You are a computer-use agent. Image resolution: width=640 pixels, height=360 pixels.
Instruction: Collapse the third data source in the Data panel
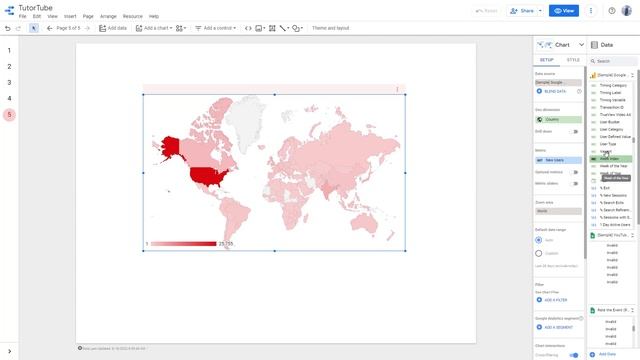click(632, 310)
